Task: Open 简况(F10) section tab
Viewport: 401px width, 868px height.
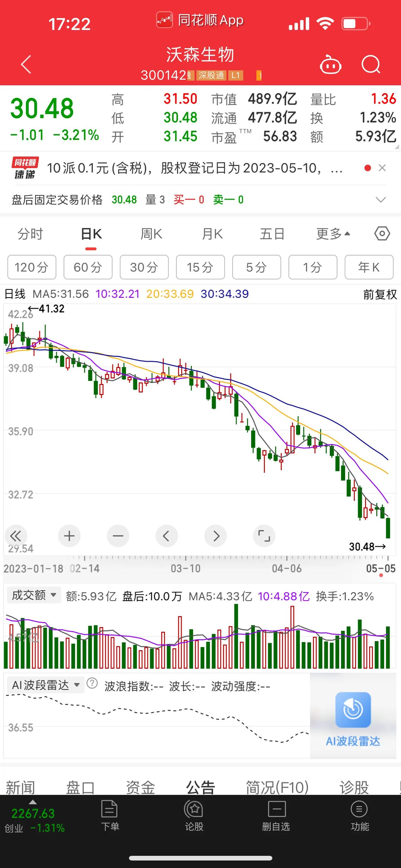Action: 277,787
